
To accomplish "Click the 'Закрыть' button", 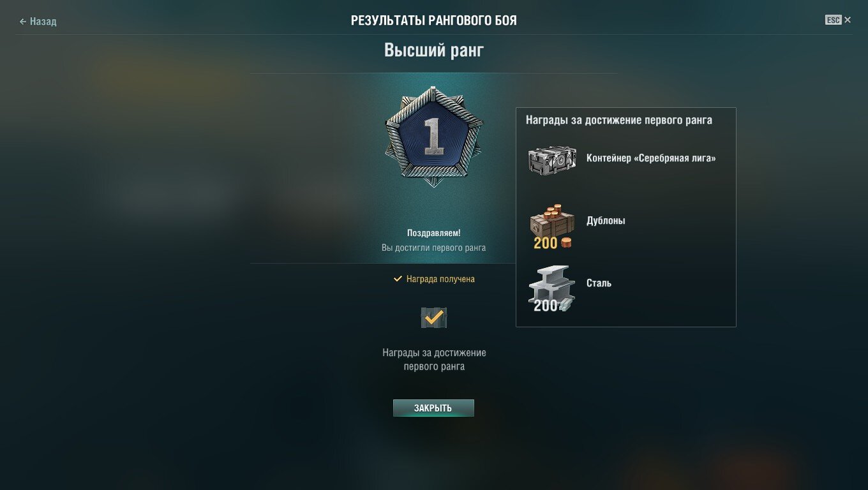I will click(433, 408).
